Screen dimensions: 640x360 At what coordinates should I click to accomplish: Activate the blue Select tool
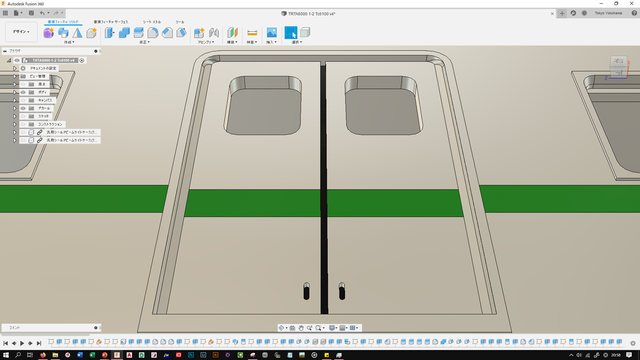coord(291,33)
